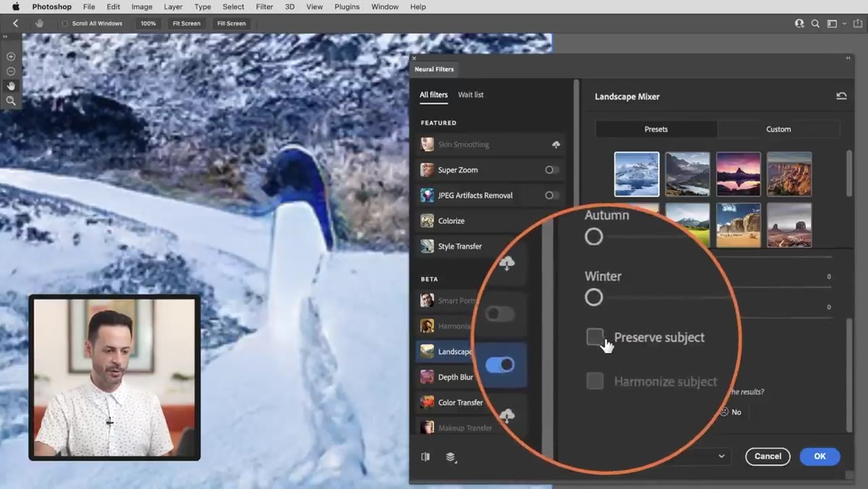Click the Cancel button
The image size is (868, 489).
[x=767, y=456]
